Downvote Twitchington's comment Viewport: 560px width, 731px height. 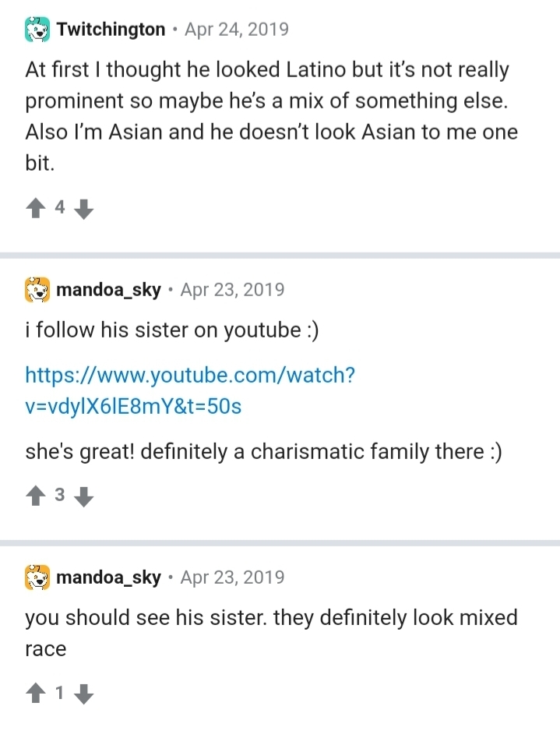coord(86,208)
